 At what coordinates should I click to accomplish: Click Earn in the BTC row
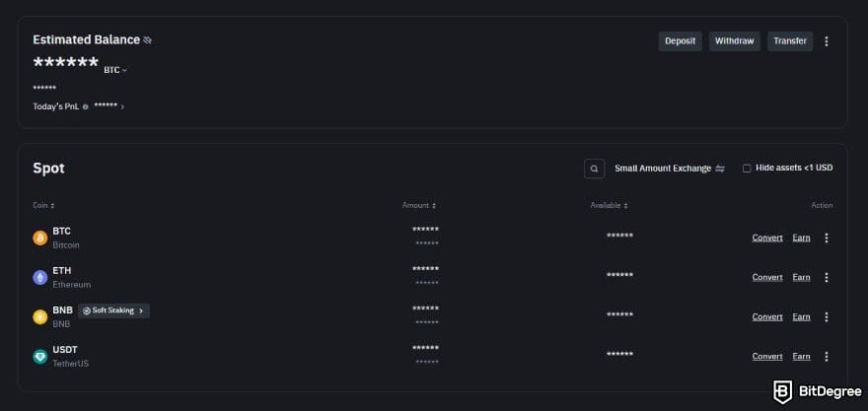click(801, 238)
